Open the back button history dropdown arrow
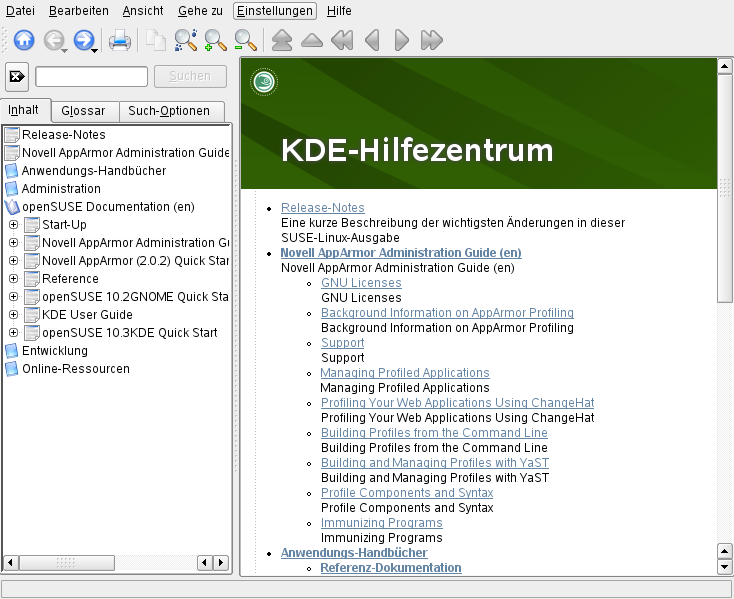734x599 pixels. [64, 47]
